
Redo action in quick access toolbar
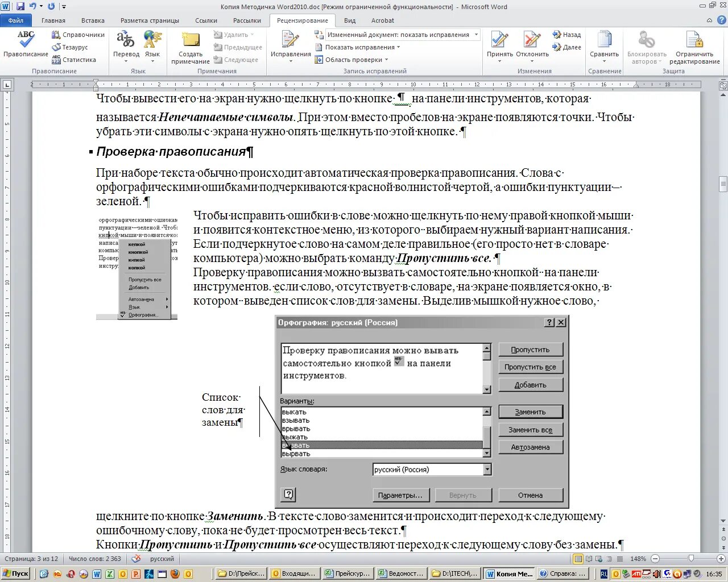51,6
